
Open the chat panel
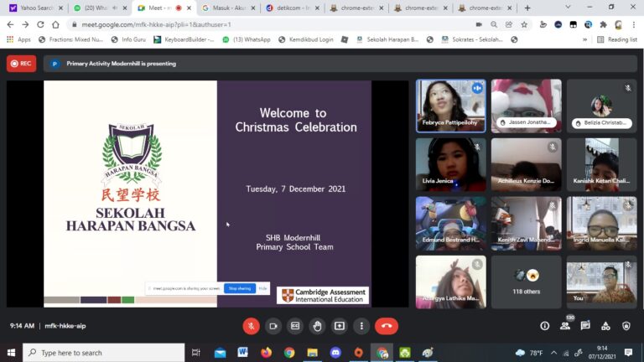(x=585, y=326)
